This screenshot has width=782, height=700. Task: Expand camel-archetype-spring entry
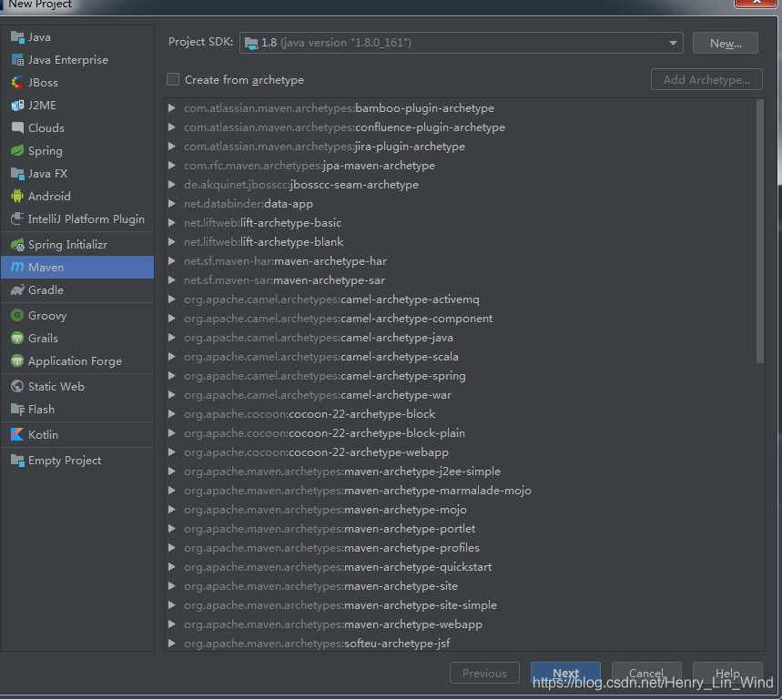pyautogui.click(x=171, y=375)
